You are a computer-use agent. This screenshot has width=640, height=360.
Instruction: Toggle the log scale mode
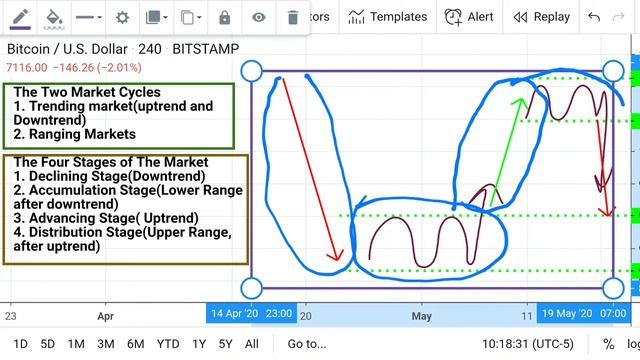[x=633, y=344]
